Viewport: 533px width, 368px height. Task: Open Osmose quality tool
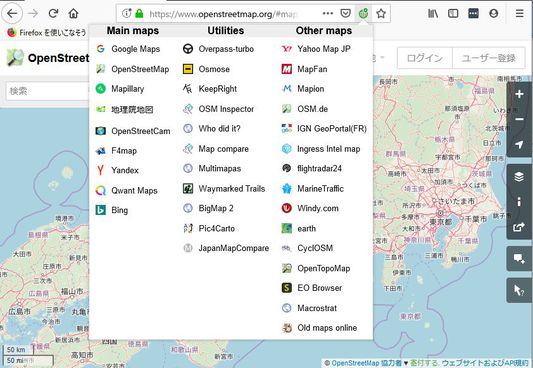206,69
